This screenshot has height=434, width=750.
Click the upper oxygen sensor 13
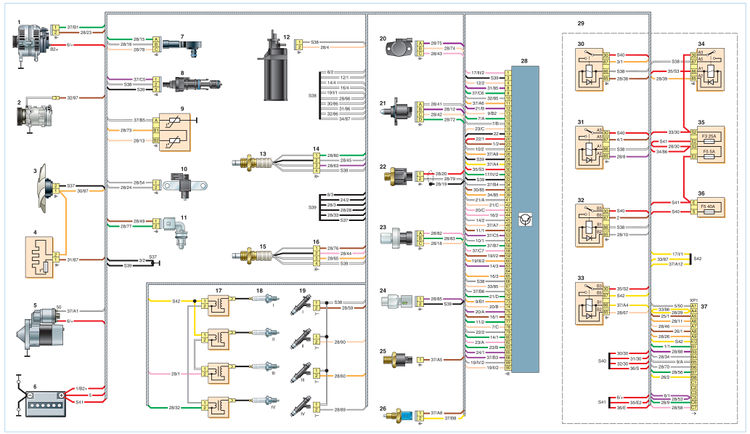(254, 163)
